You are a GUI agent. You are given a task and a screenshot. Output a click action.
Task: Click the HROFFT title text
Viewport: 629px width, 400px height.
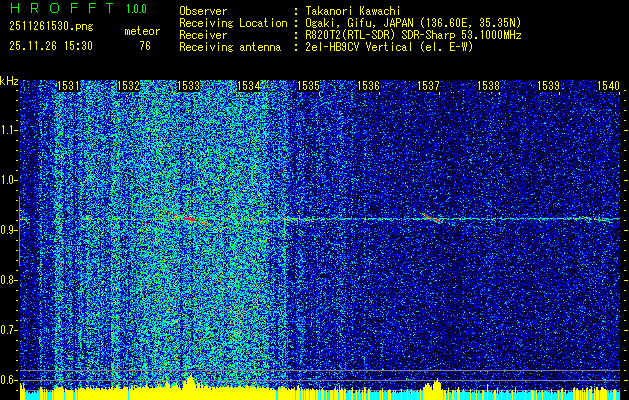[x=62, y=8]
